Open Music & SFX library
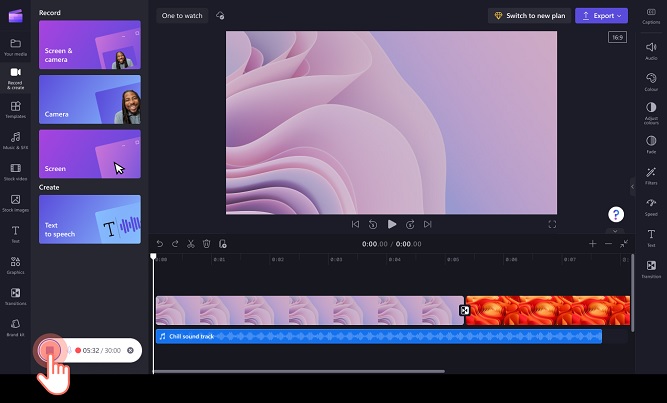667x403 pixels. pyautogui.click(x=15, y=140)
